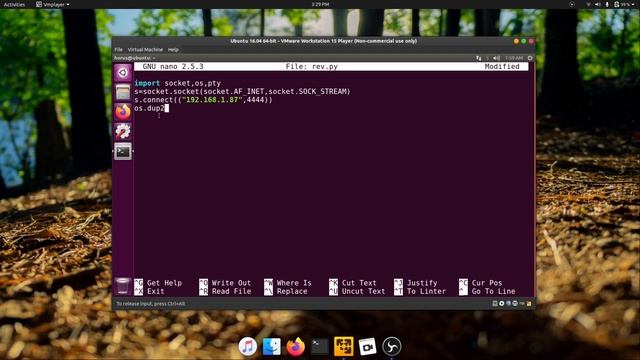This screenshot has width=640, height=360.
Task: Click VMware CD/DVD drive status icon
Action: click(502, 303)
